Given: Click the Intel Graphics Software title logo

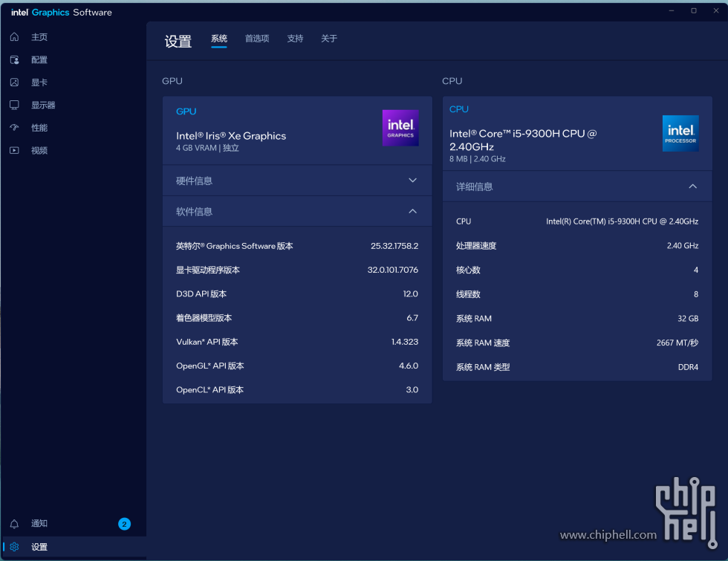Looking at the screenshot, I should (x=62, y=12).
